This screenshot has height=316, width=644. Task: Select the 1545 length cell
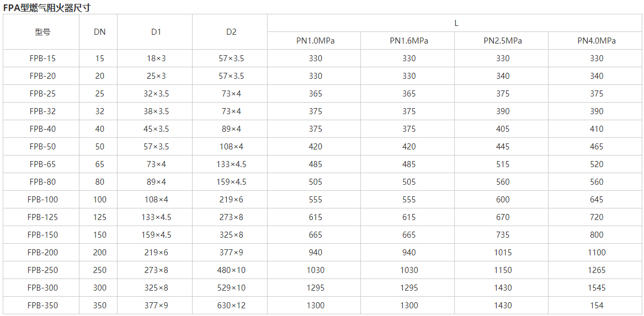[597, 288]
